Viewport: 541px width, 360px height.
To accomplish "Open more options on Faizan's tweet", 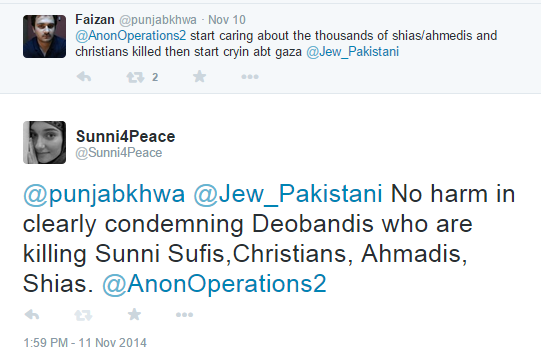I will coord(250,77).
